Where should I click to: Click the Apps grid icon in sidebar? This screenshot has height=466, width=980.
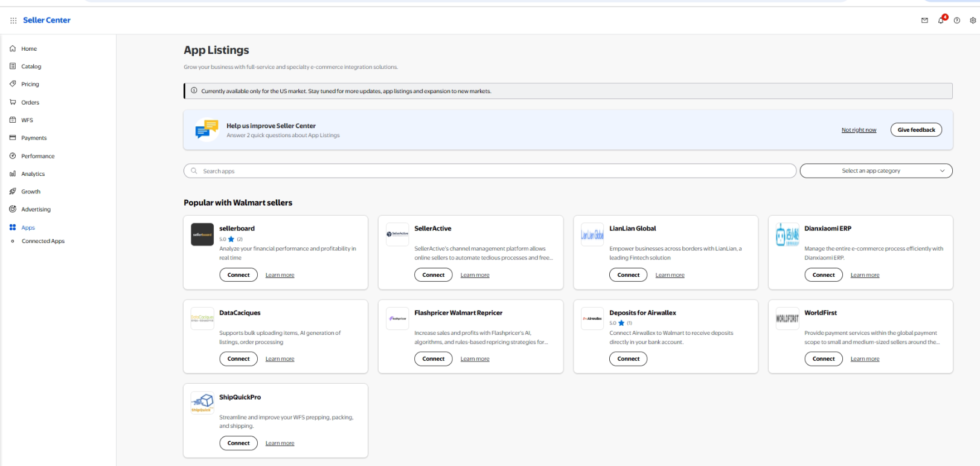pyautogui.click(x=13, y=227)
